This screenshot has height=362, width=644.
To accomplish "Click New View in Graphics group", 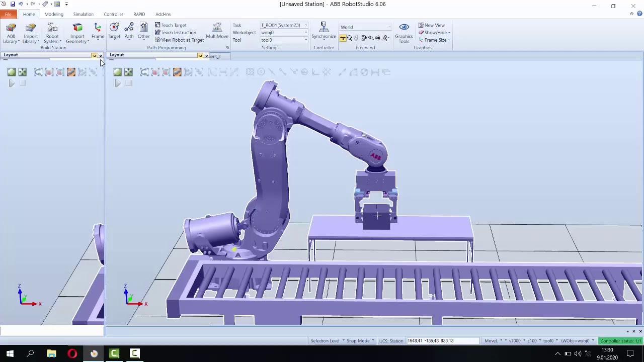I will [x=431, y=25].
